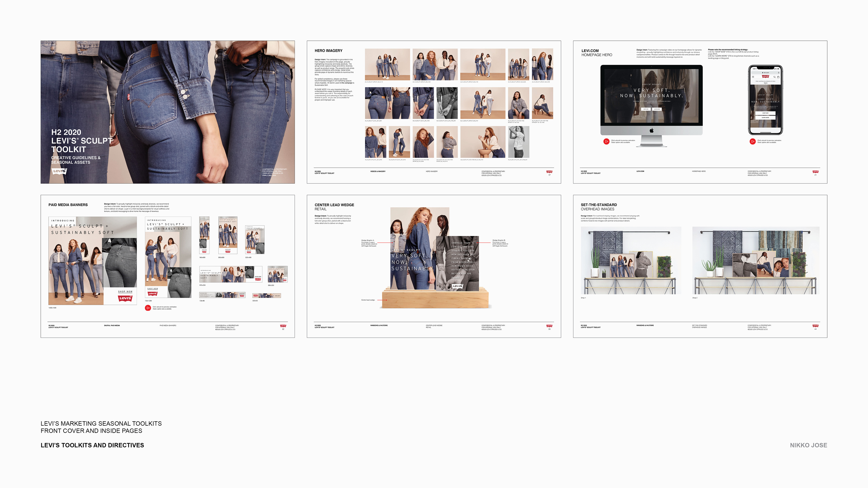Screen dimensions: 868x488
Task: Click red play icon below iMac mockup
Action: pyautogui.click(x=606, y=141)
